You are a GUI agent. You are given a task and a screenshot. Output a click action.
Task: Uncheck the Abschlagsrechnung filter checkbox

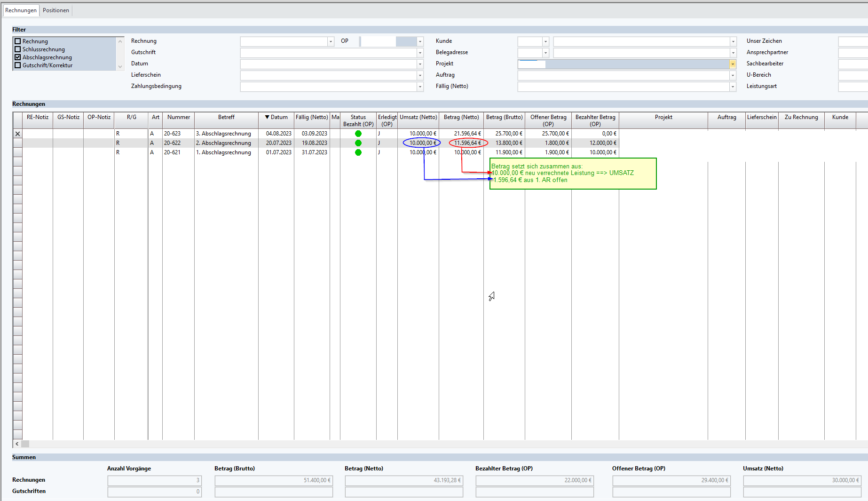[x=18, y=57]
